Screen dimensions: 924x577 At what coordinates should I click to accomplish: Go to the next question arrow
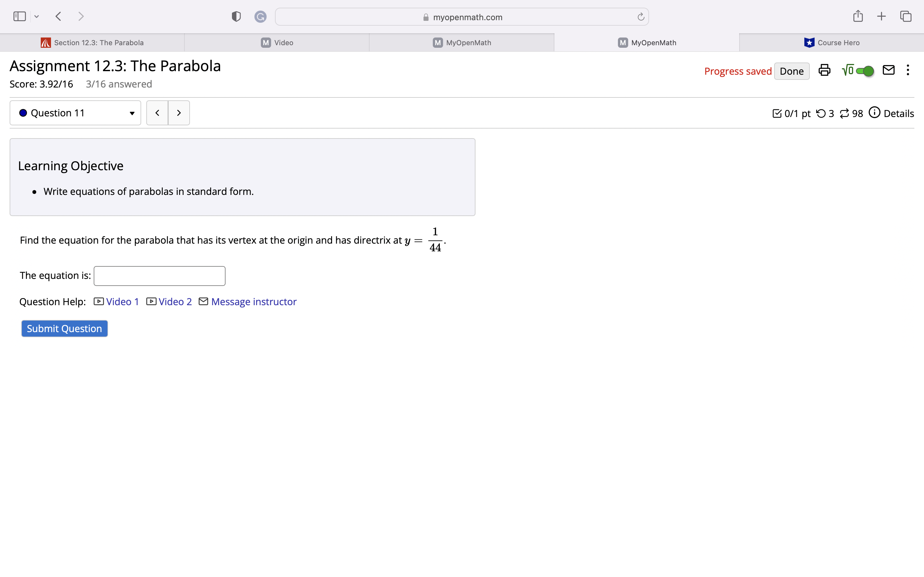click(x=179, y=113)
